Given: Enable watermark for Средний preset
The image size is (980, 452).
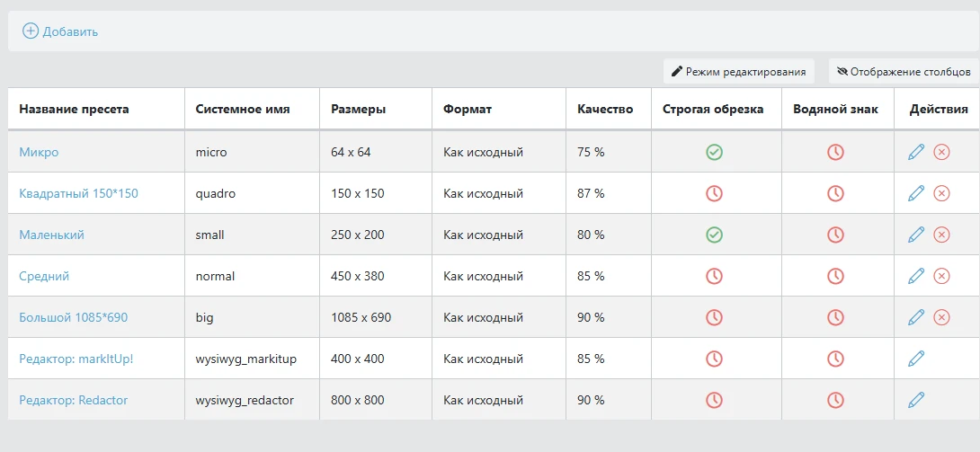Looking at the screenshot, I should (x=835, y=276).
